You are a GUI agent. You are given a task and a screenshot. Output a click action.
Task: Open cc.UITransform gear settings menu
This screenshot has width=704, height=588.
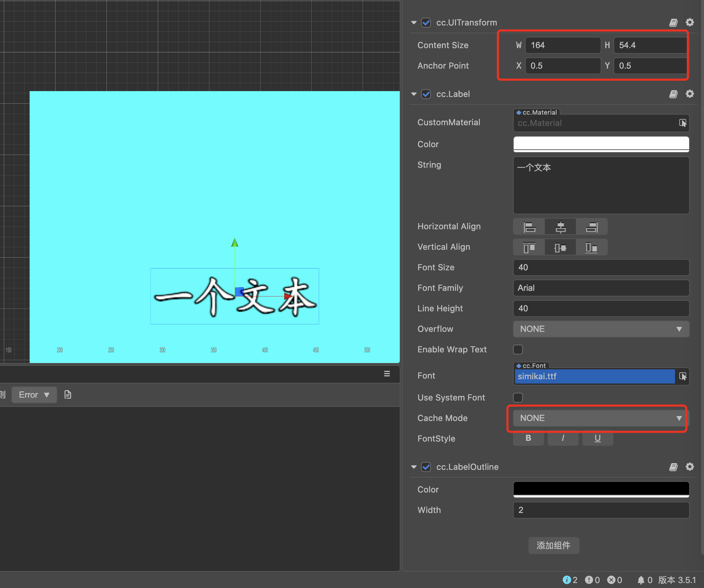coord(689,23)
